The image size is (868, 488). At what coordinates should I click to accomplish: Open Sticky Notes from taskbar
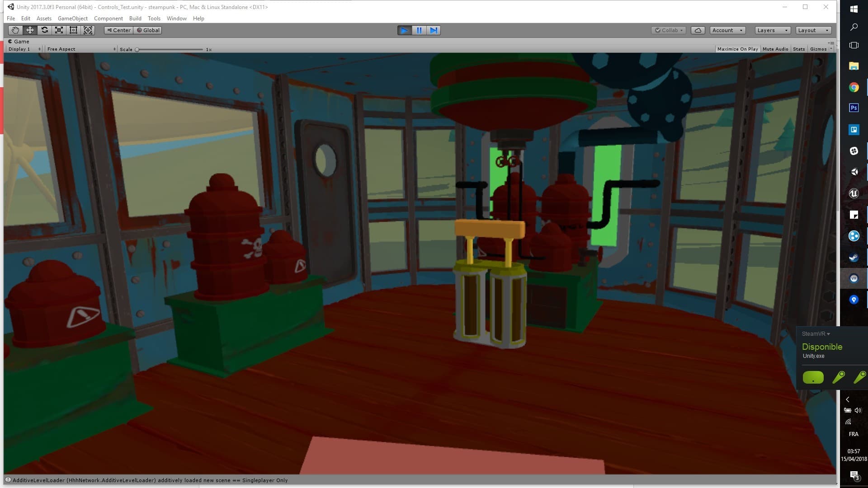pyautogui.click(x=854, y=215)
